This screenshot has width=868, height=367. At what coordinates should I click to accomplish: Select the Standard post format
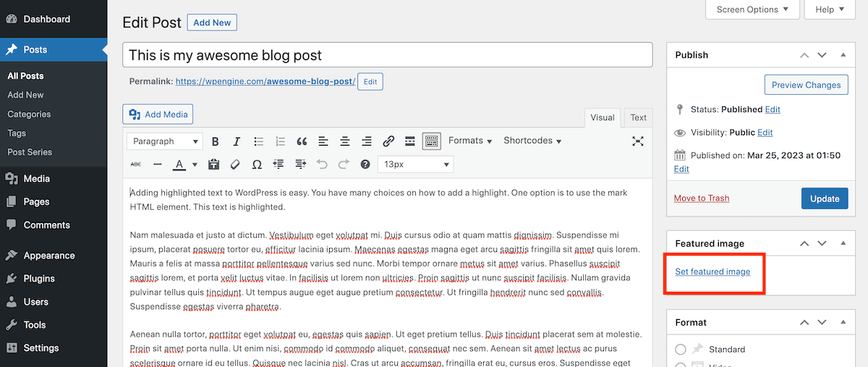pos(681,349)
